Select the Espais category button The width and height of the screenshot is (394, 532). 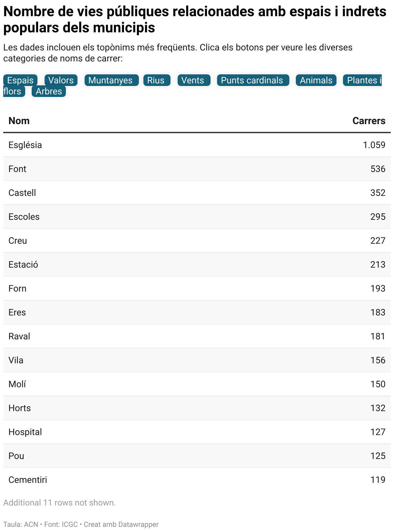(x=20, y=80)
